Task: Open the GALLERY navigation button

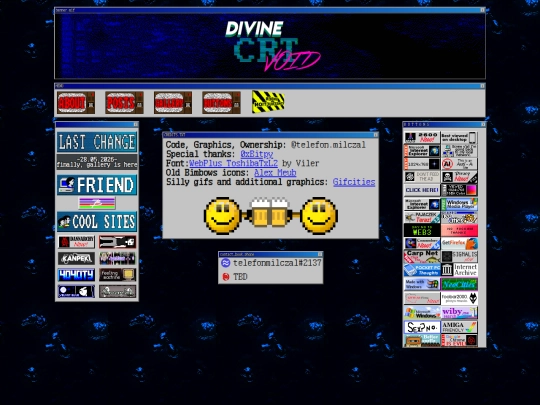Action: [173, 102]
